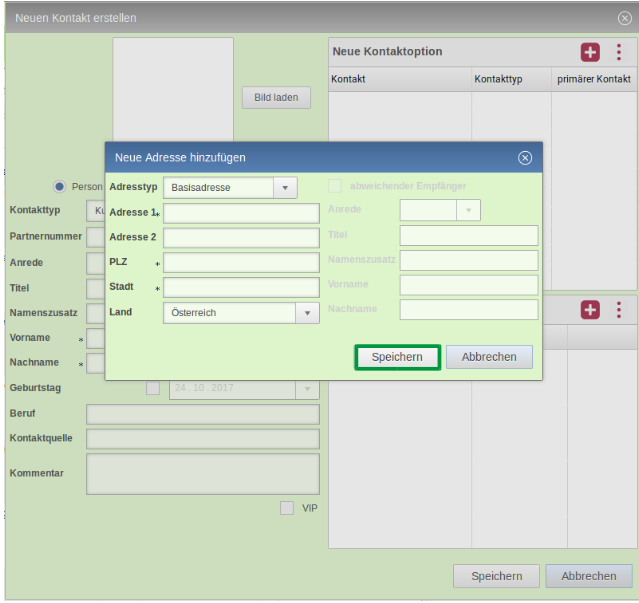The height and width of the screenshot is (603, 639).
Task: Tick the VIP checkbox
Action: coord(287,508)
